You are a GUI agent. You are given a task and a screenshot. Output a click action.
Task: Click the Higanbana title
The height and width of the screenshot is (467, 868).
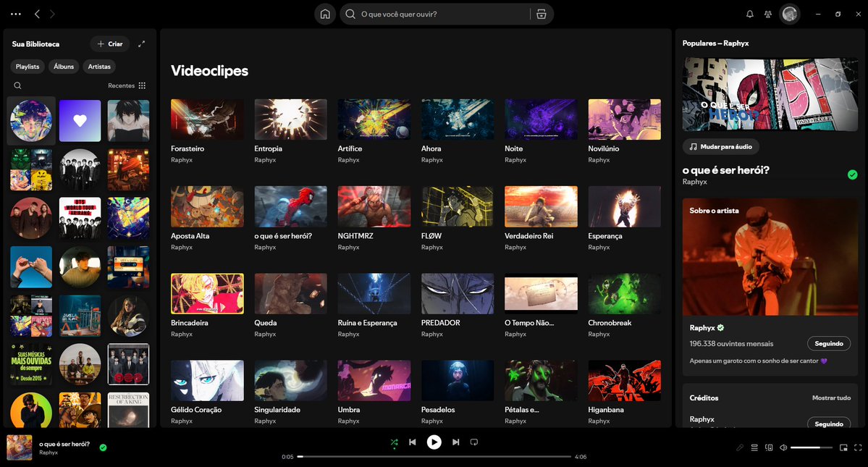(606, 410)
